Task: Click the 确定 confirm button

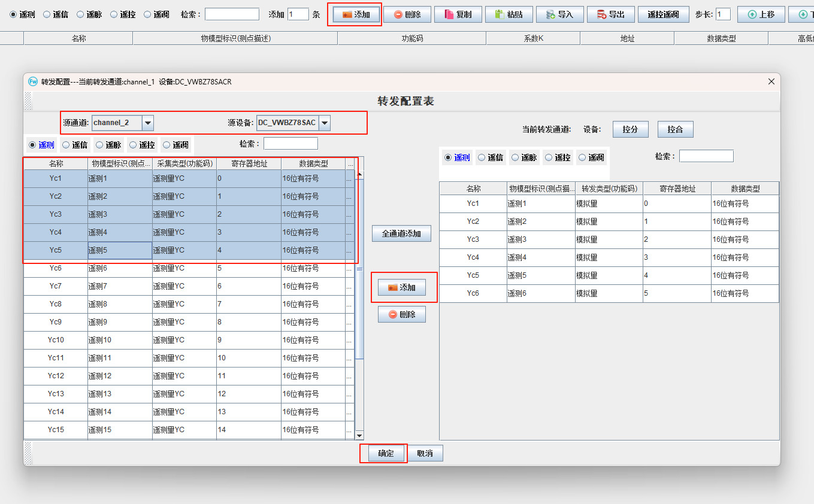Action: [386, 453]
